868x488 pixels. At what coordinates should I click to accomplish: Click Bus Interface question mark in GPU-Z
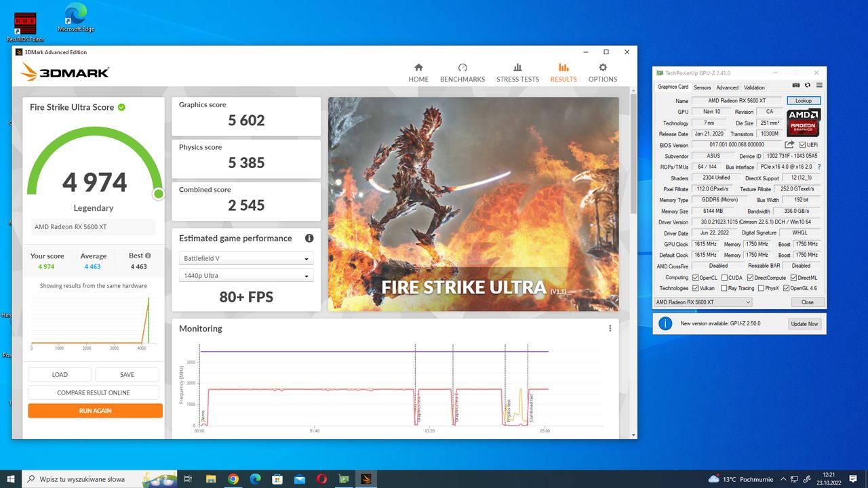(x=818, y=167)
